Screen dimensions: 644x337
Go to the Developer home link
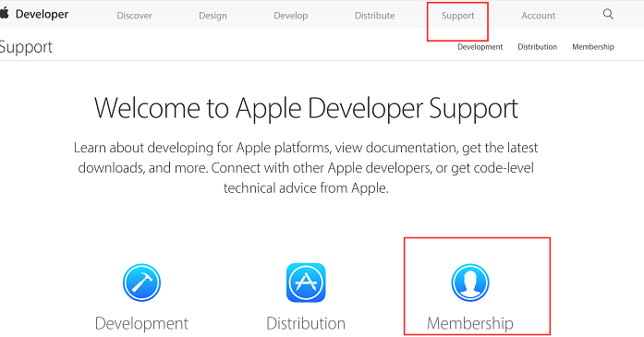42,14
